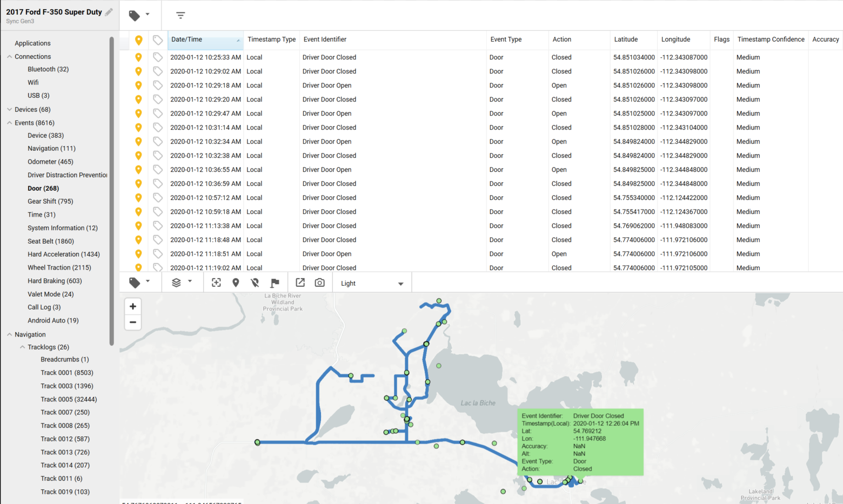Viewport: 843px width, 504px height.
Task: Click the filter icon above the table
Action: (x=180, y=15)
